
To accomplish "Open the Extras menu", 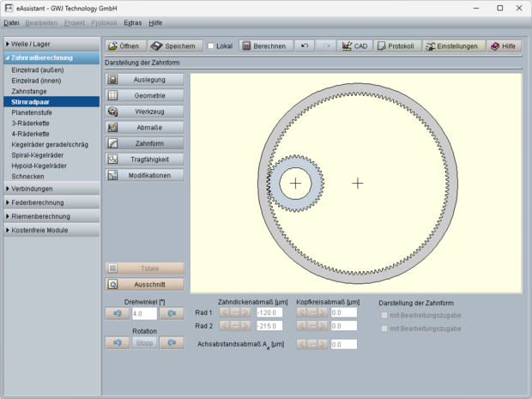I will pos(132,23).
